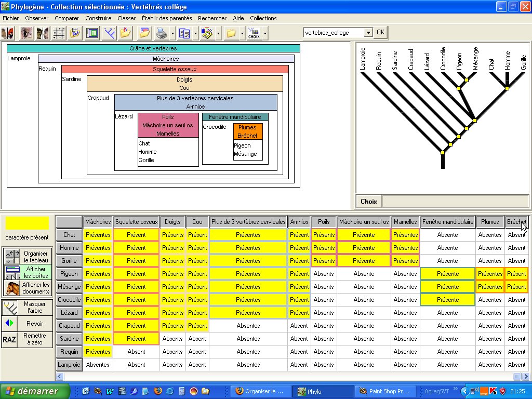Toggle Masquer l'arbre to hide tree
This screenshot has width=532, height=399.
[28, 307]
